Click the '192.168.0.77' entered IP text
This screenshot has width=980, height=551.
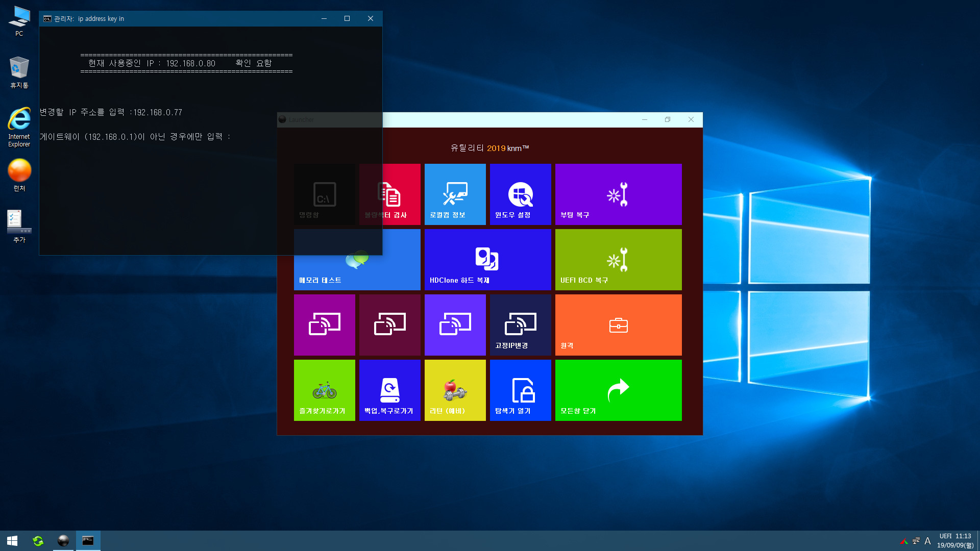pos(158,112)
